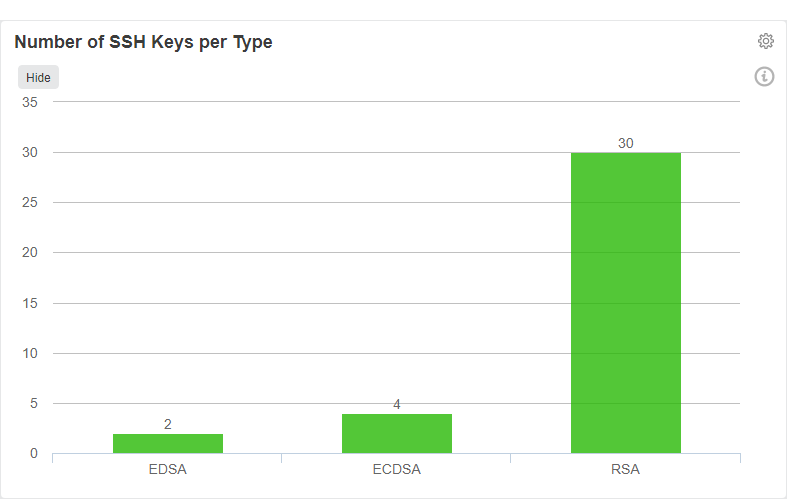Click the value label 4 above ECDSA
Screen dimensions: 787x499
(397, 405)
